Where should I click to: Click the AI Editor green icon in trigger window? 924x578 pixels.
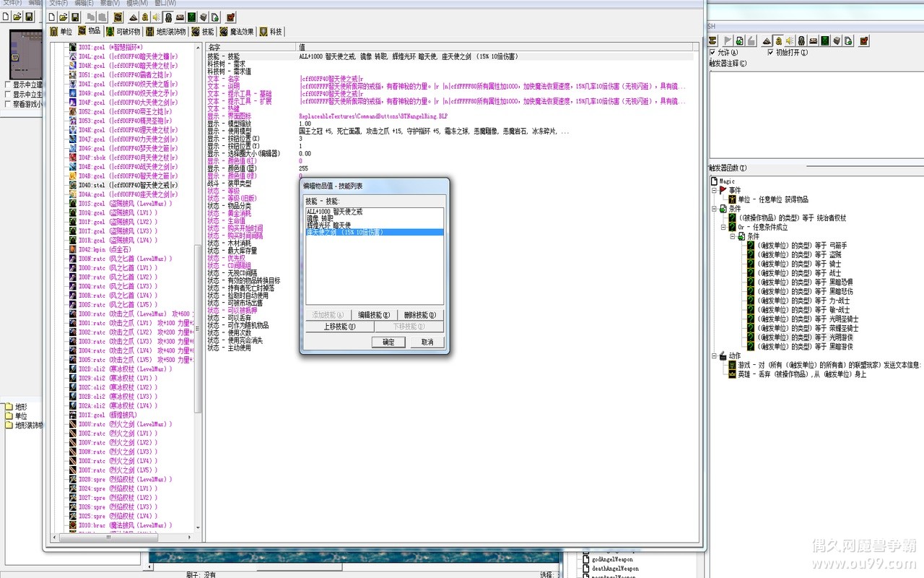[x=824, y=40]
